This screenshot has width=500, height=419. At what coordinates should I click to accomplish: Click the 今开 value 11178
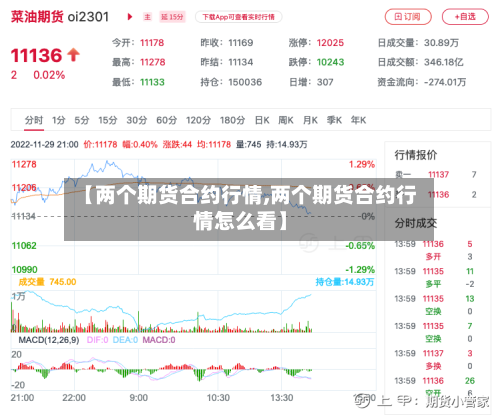152,43
